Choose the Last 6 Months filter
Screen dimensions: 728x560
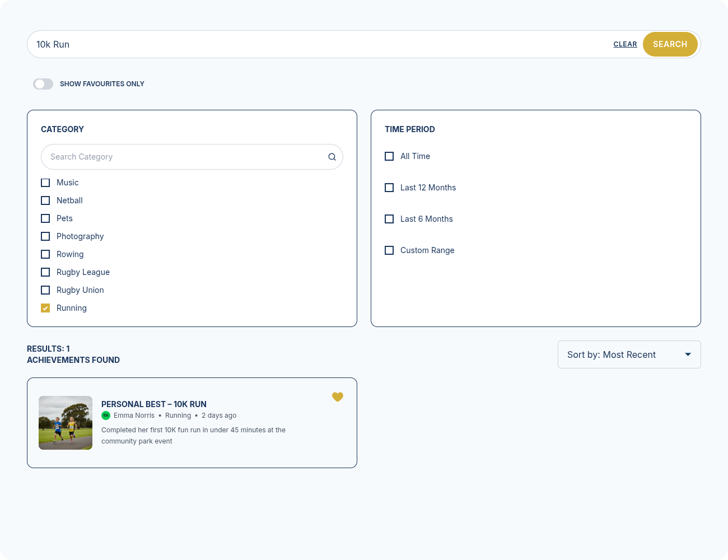pyautogui.click(x=389, y=219)
